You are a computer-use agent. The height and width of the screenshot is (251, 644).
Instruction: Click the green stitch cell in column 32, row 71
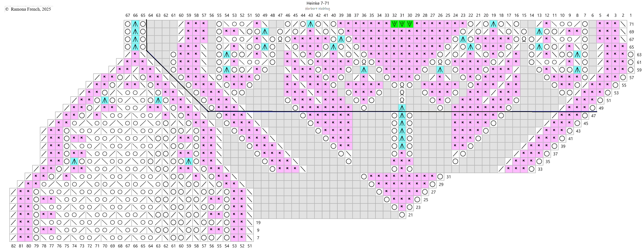[x=394, y=24]
